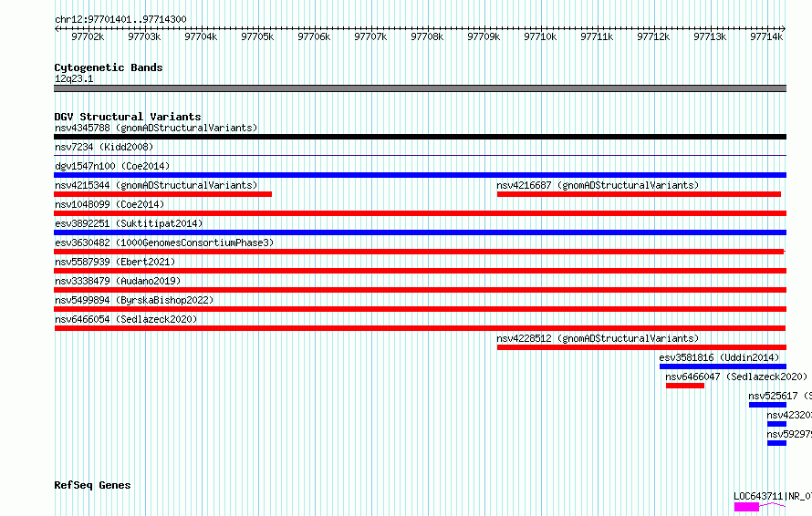812x516 pixels.
Task: Click the left arrow of the ruler
Action: coord(57,28)
